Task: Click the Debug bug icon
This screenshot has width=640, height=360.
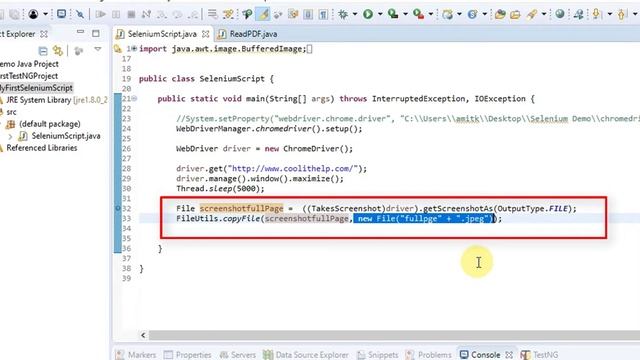Action: [343, 15]
